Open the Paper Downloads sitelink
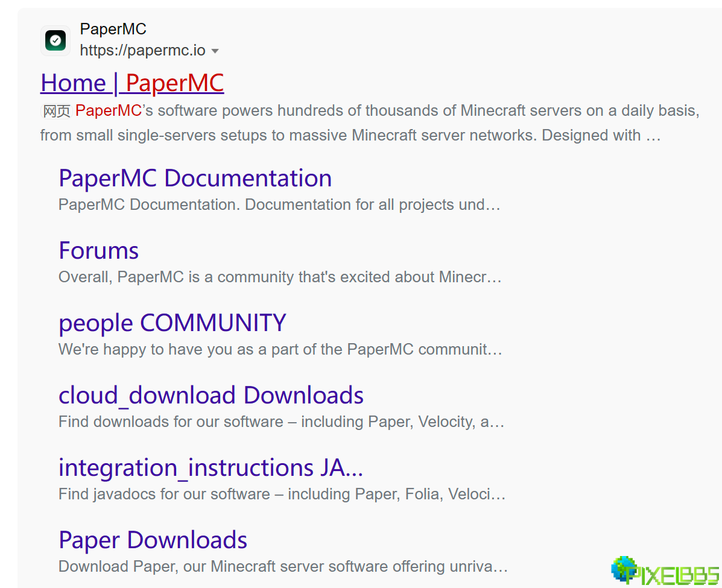Screen dimensions: 722x588 (153, 540)
